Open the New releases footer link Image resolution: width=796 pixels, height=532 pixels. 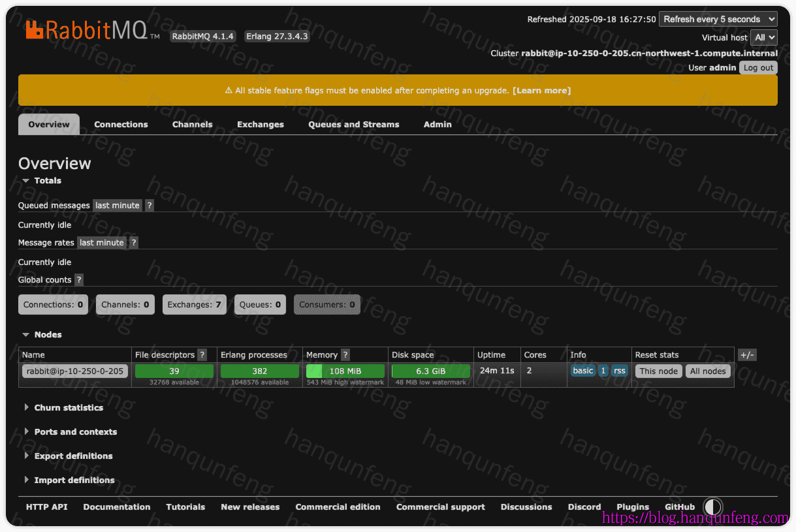(x=250, y=507)
